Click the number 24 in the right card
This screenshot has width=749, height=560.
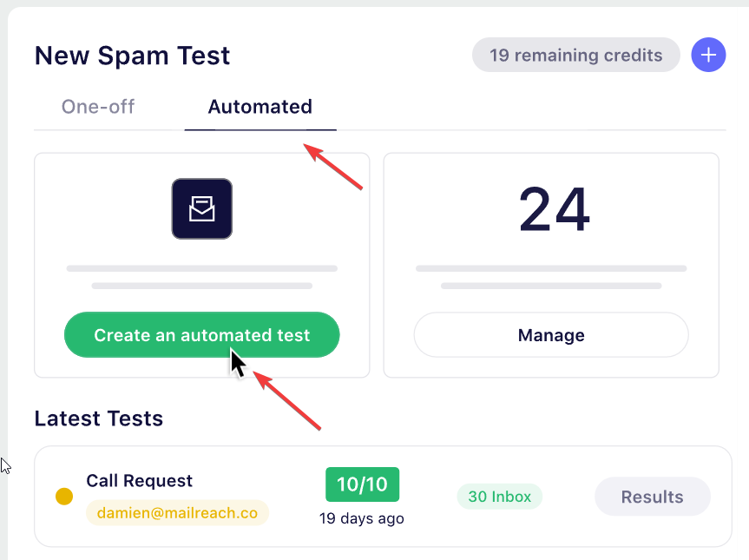pos(554,210)
